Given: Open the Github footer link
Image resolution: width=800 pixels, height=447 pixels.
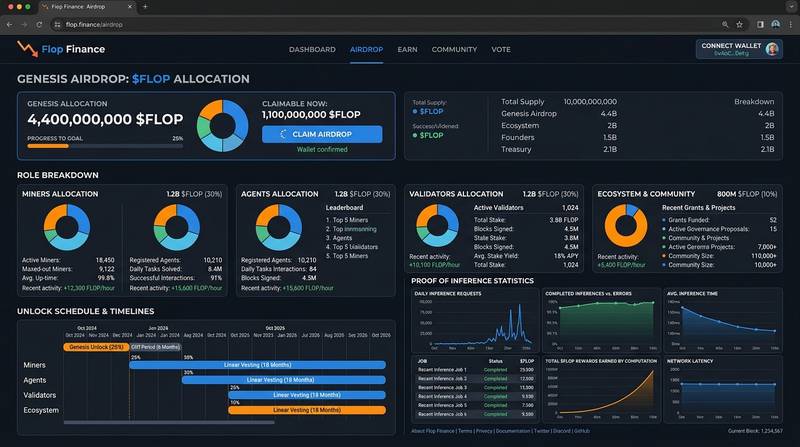Looking at the screenshot, I should point(582,431).
